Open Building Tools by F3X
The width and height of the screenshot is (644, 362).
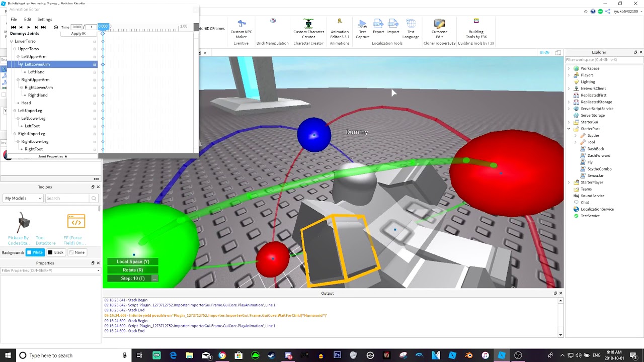click(476, 29)
